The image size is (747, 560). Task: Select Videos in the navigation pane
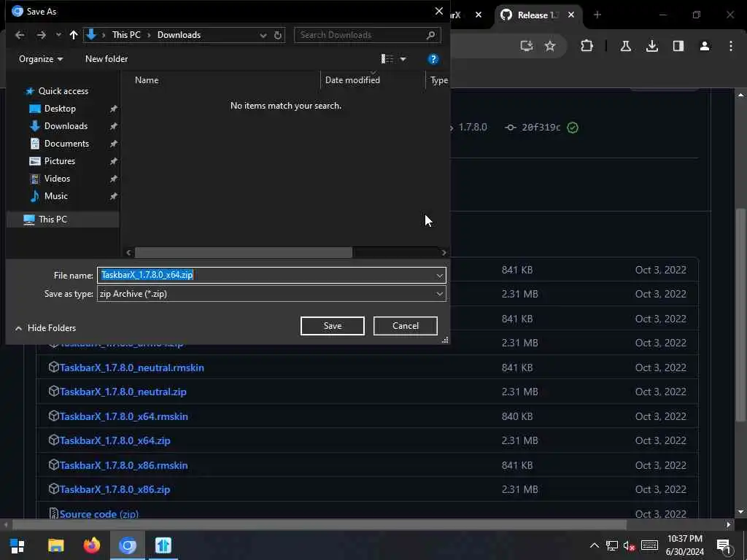click(57, 179)
